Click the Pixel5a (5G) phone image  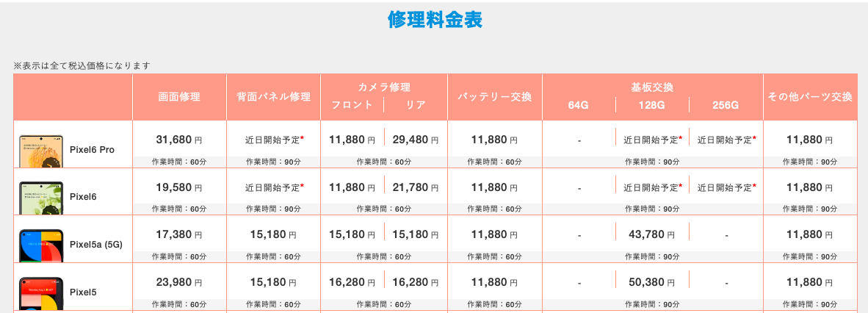[41, 245]
